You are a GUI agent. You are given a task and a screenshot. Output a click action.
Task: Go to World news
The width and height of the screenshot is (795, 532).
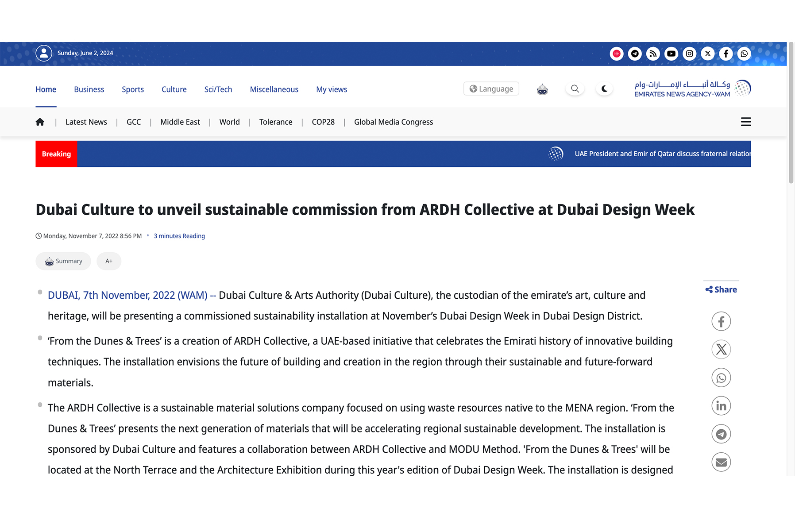(x=229, y=122)
